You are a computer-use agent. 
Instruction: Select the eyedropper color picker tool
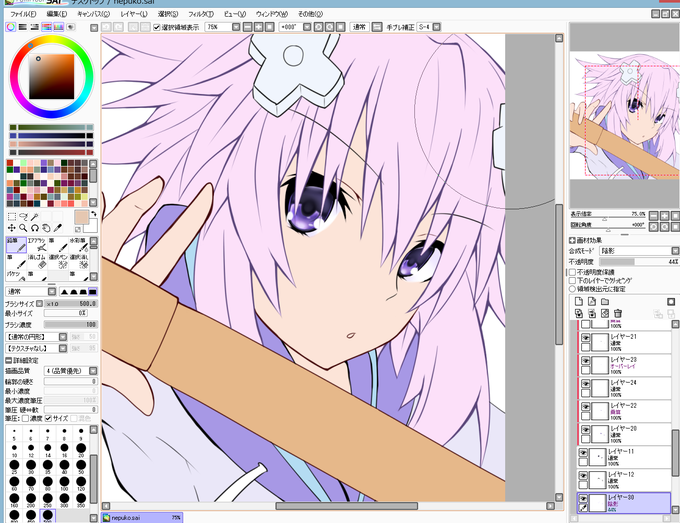57,228
